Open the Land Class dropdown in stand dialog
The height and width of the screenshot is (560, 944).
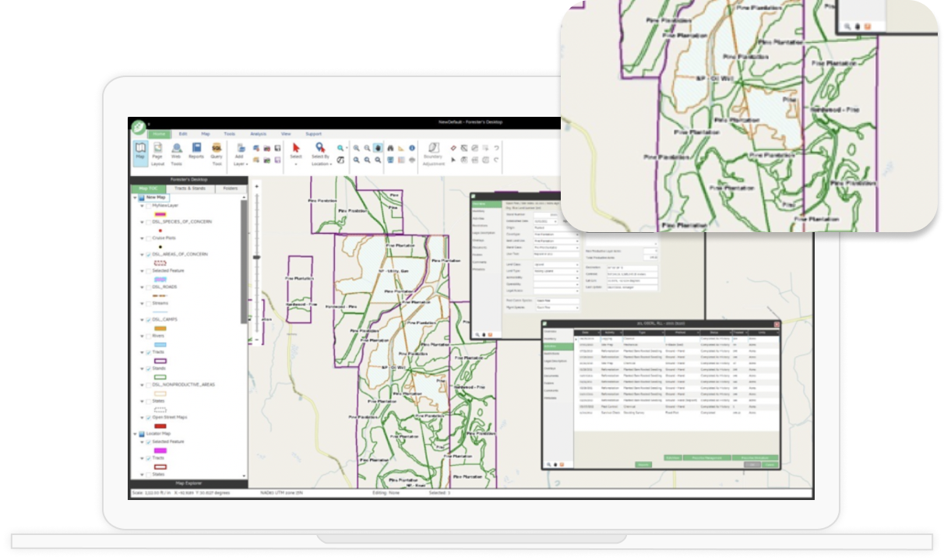coord(578,264)
